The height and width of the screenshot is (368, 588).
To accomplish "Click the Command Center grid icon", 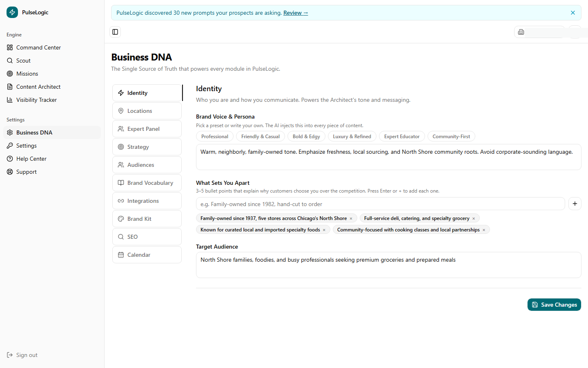I will 10,47.
